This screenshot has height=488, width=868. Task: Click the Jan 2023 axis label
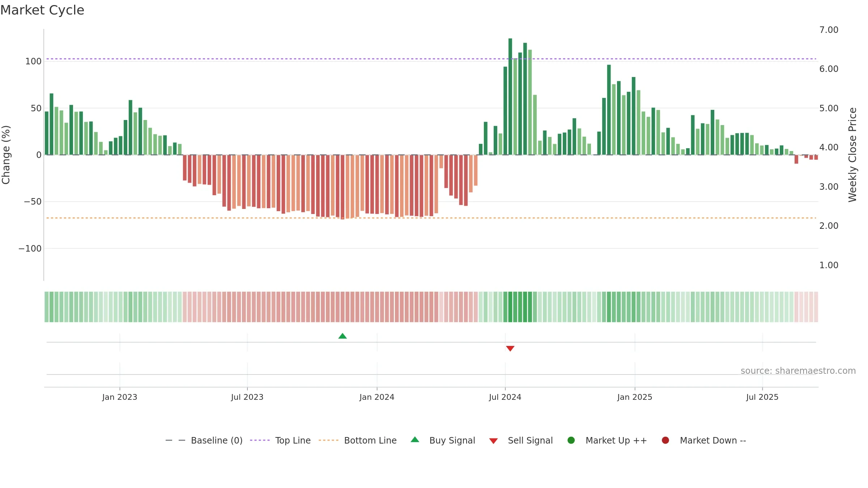(120, 397)
